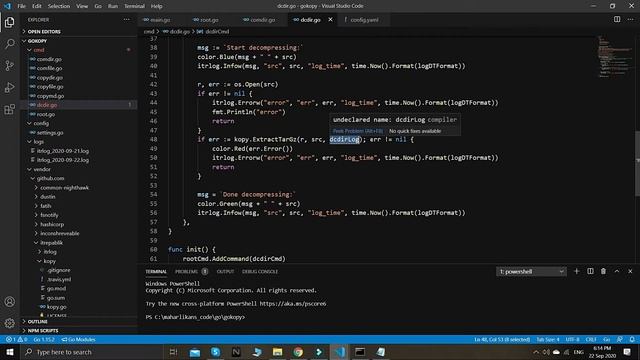Open settings.go in the explorer

pos(50,132)
